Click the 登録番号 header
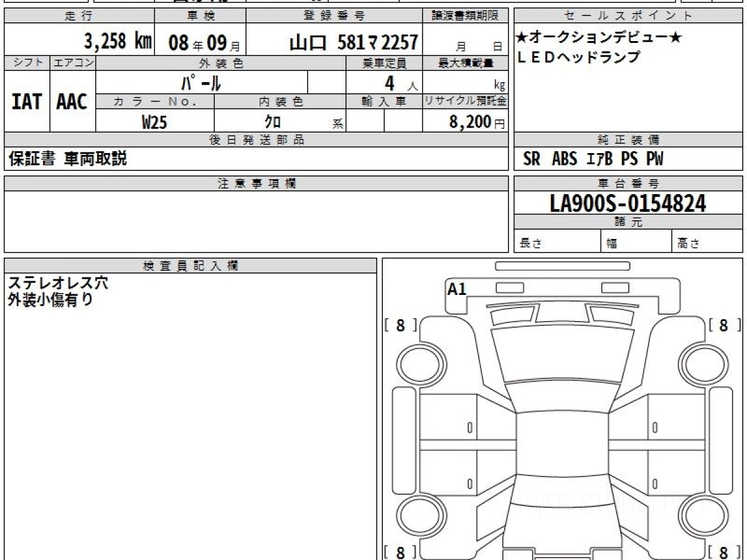This screenshot has height=560, width=747. (334, 16)
